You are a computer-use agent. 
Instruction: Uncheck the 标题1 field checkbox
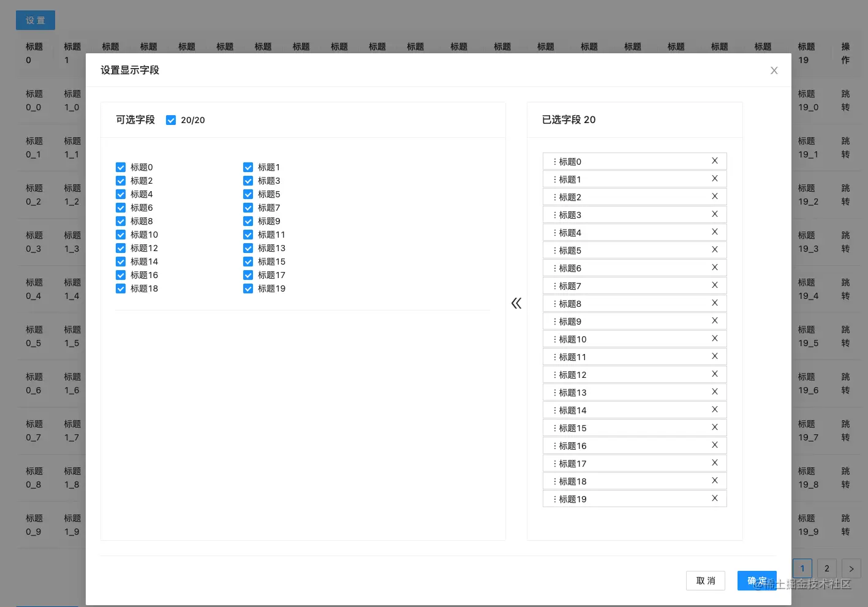pyautogui.click(x=248, y=167)
